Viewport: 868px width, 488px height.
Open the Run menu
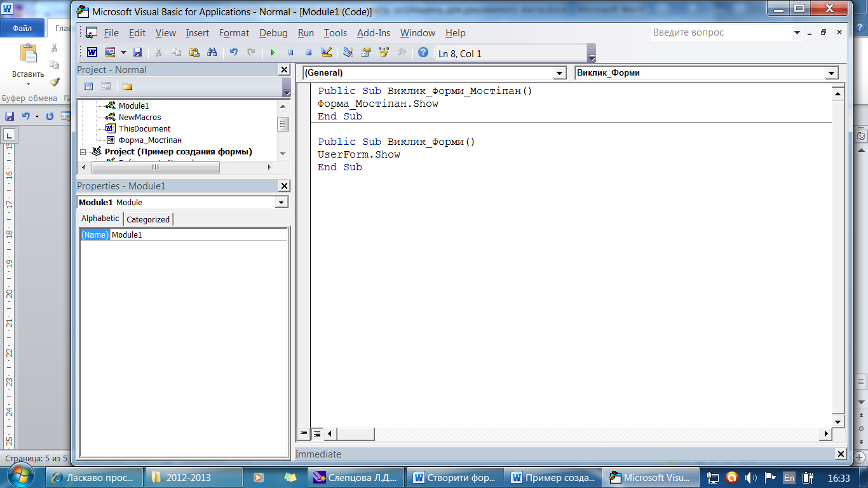click(x=306, y=33)
